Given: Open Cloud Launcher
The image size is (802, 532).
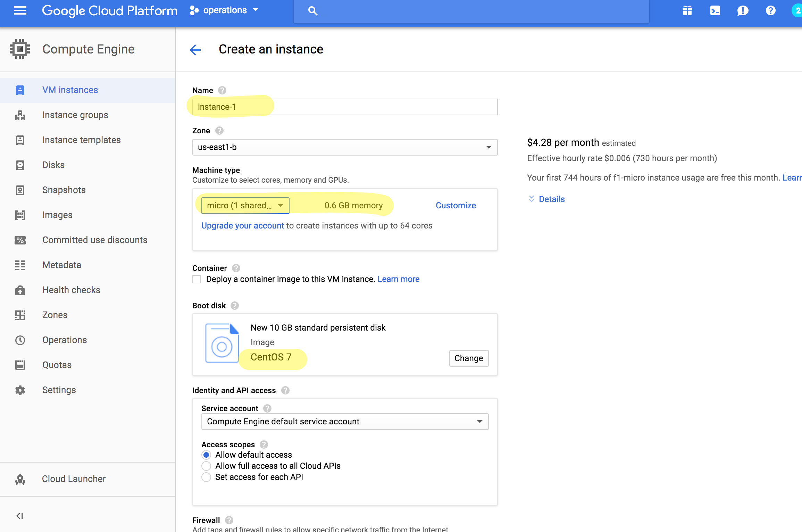Looking at the screenshot, I should pos(73,479).
